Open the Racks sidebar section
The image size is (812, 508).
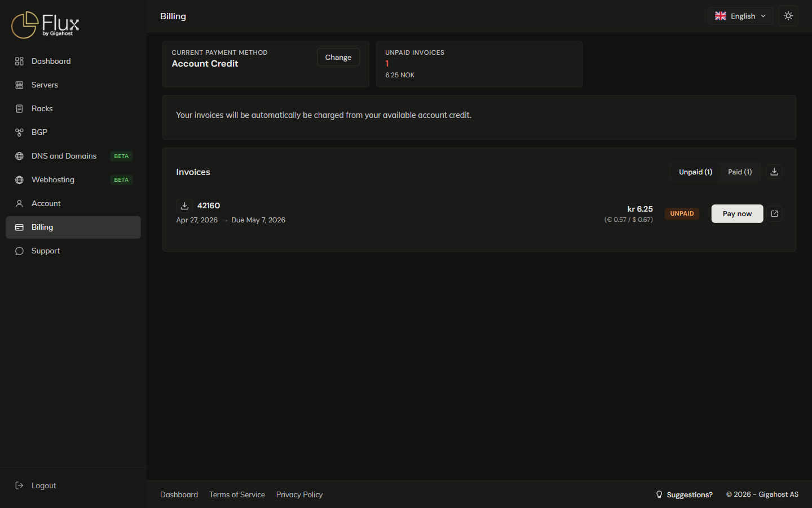point(73,108)
